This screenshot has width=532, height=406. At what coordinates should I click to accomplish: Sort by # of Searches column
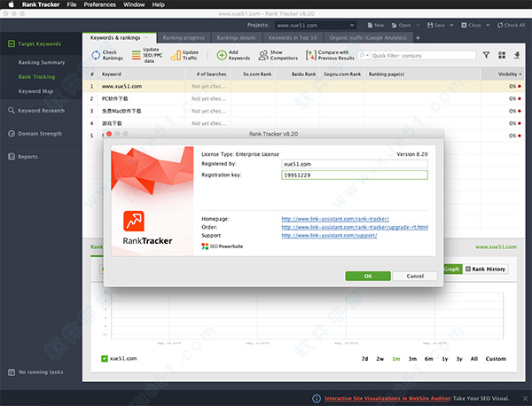208,74
